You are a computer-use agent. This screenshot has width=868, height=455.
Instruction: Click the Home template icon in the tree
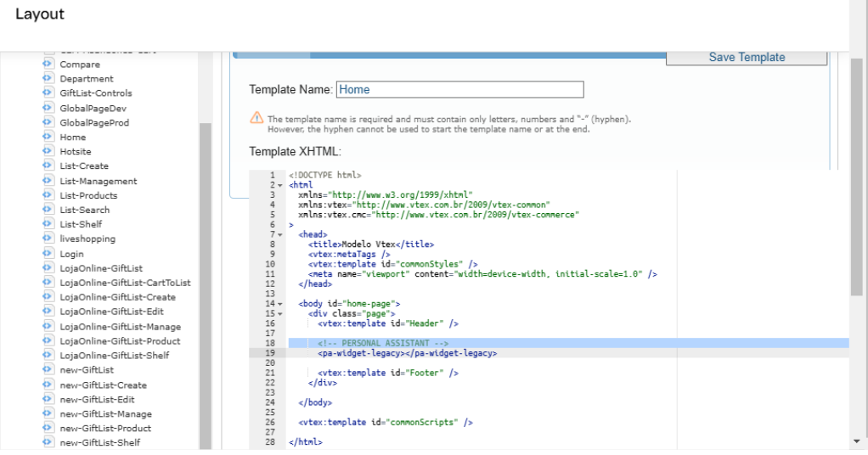[x=48, y=136]
